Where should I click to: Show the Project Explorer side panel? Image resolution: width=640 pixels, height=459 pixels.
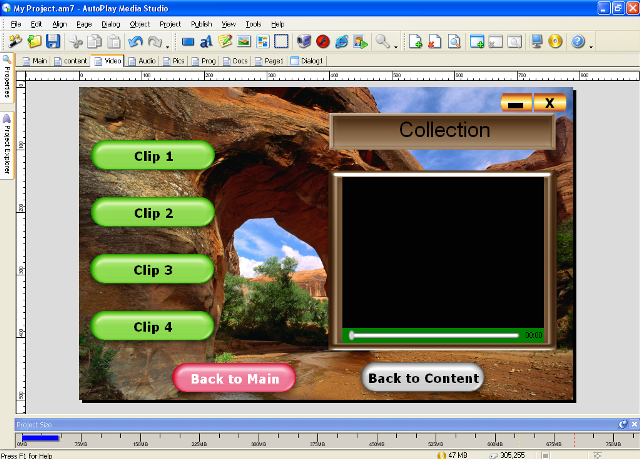[6, 138]
